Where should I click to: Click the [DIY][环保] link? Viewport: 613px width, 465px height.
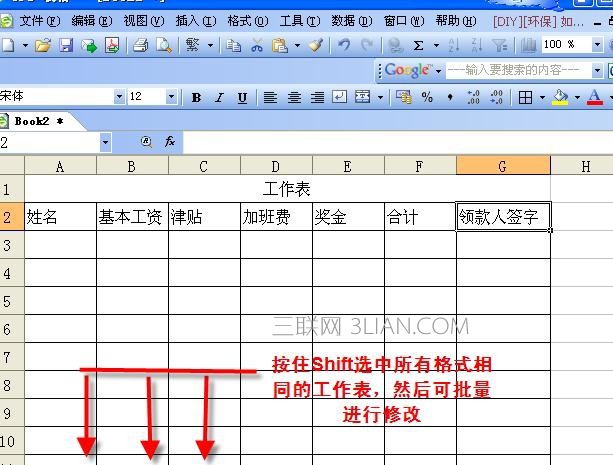(x=538, y=22)
